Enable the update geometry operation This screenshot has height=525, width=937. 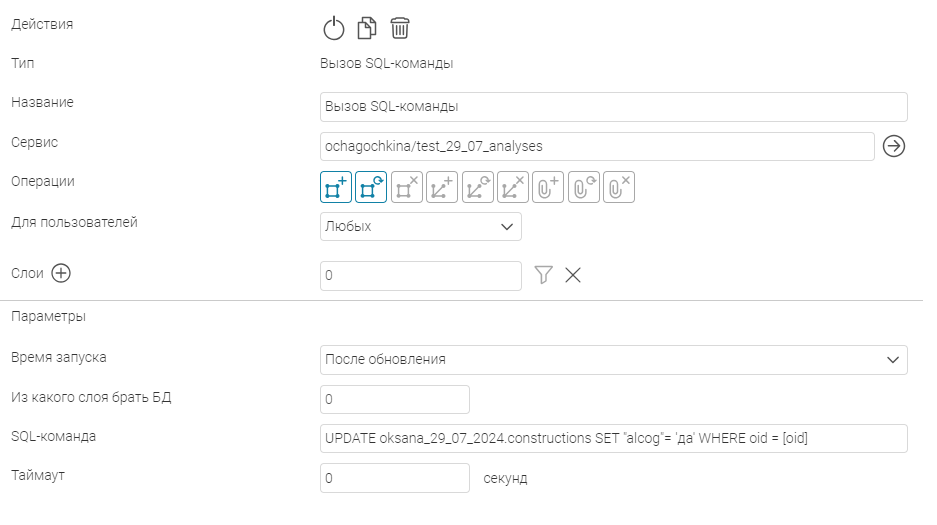[478, 187]
